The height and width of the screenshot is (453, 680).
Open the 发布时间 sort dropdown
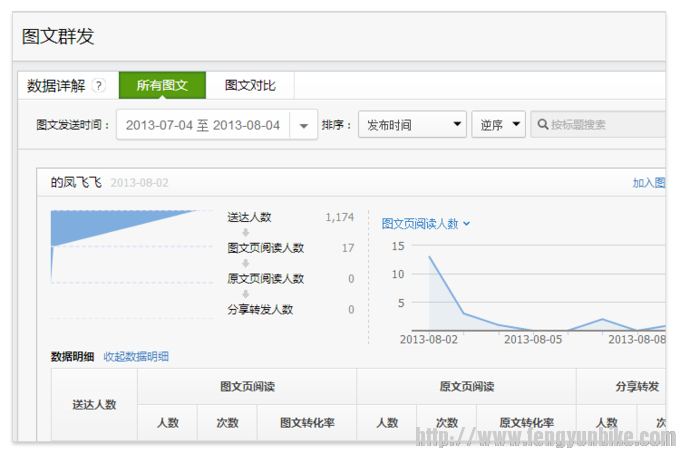[412, 125]
